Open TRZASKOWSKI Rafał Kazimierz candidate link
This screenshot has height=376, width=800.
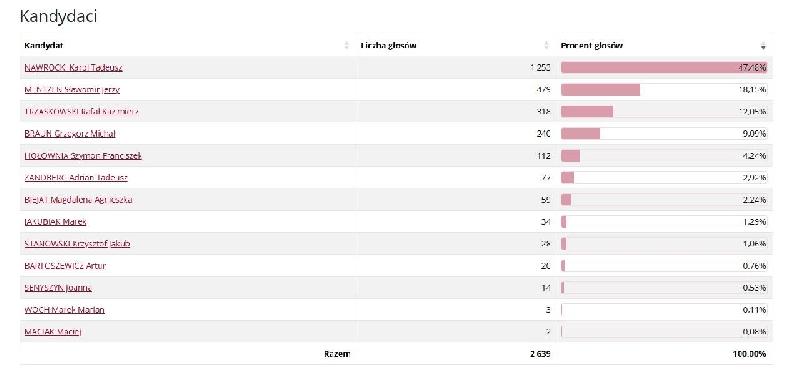(x=82, y=112)
